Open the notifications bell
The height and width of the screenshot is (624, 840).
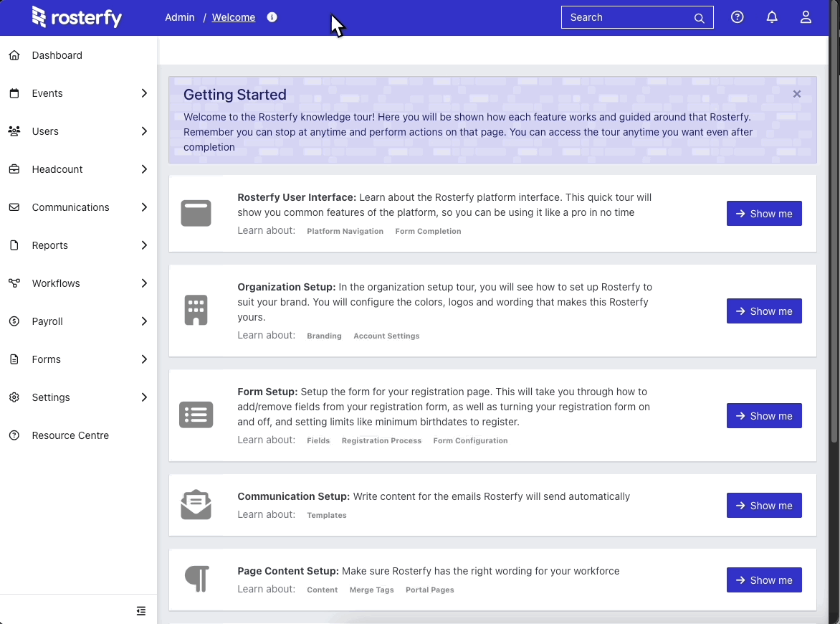pos(771,17)
